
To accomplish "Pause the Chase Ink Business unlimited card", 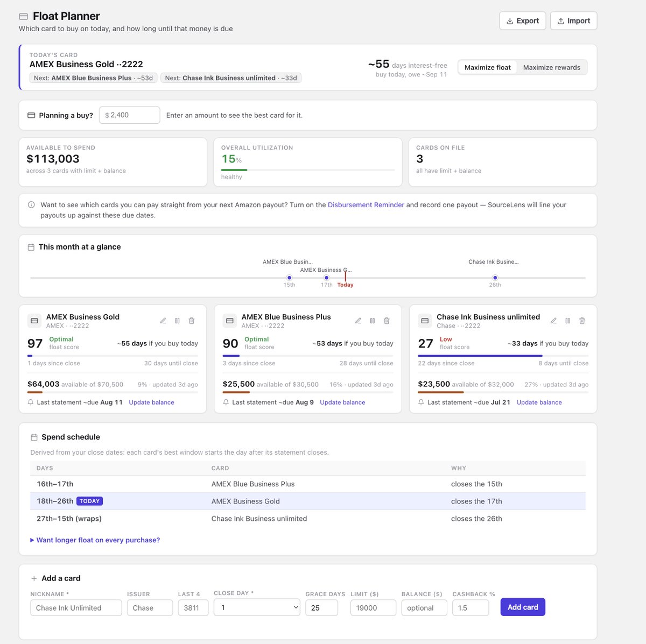I will 567,321.
